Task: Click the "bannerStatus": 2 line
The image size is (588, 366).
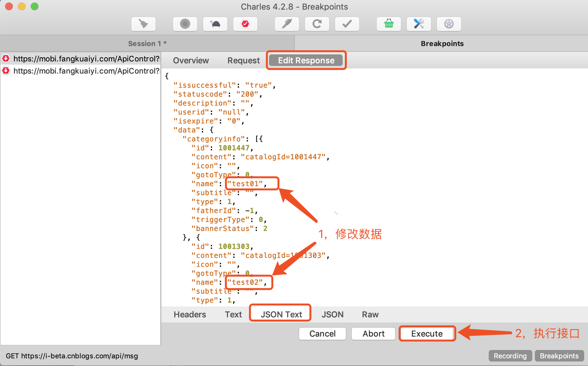Action: (x=229, y=228)
